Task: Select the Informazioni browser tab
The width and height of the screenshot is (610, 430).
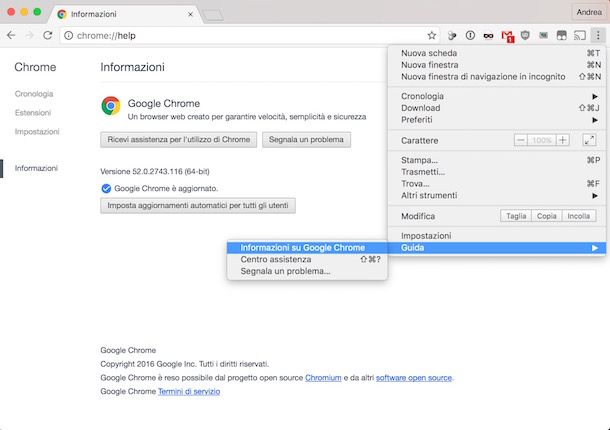Action: [124, 14]
